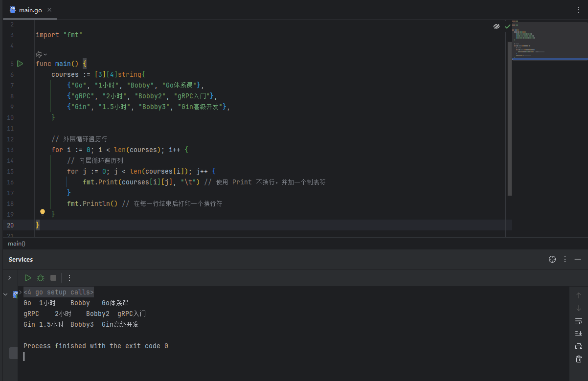This screenshot has height=381, width=588.
Task: Close the main.go tab
Action: click(x=49, y=10)
